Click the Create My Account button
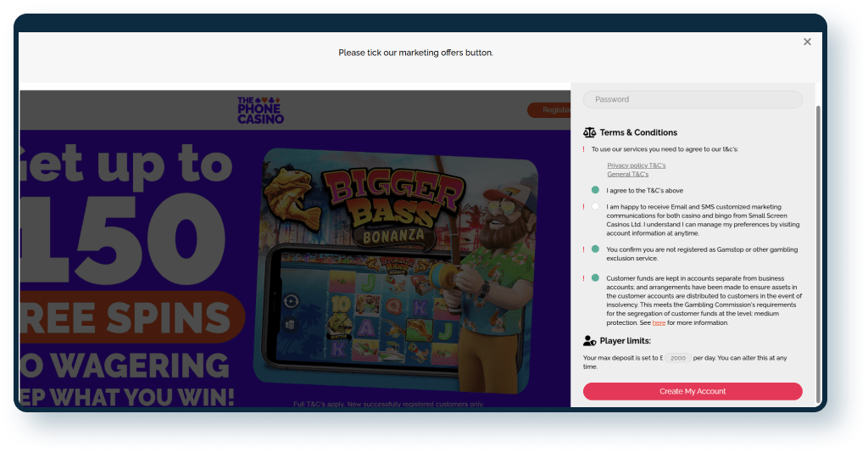Viewport: 868px width, 453px height. point(693,391)
